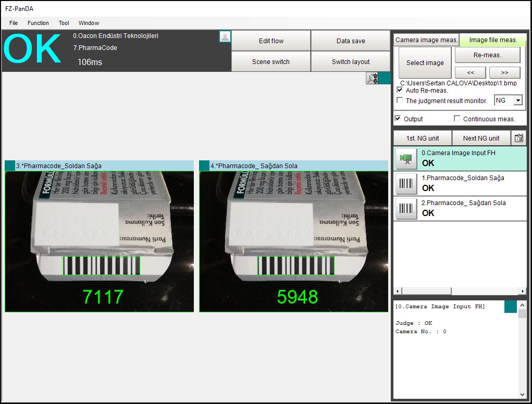532x404 pixels.
Task: Click the user account icon
Action: pyautogui.click(x=225, y=36)
